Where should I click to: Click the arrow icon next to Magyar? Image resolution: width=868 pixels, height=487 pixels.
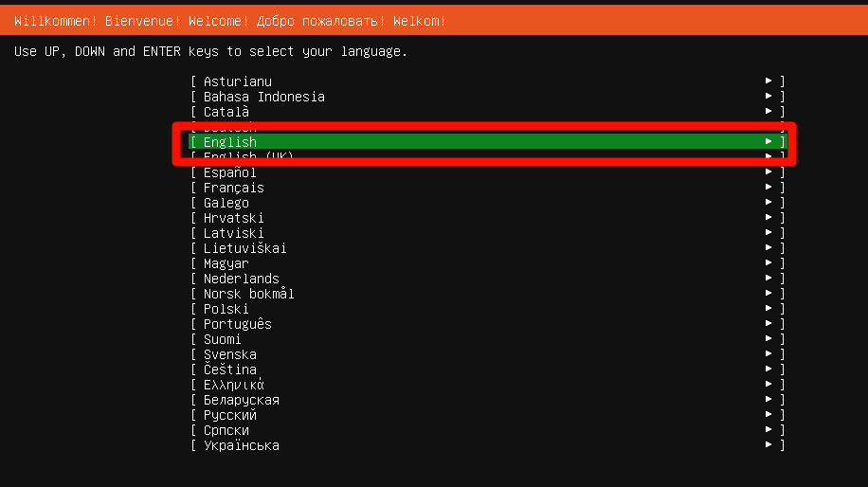pyautogui.click(x=769, y=263)
